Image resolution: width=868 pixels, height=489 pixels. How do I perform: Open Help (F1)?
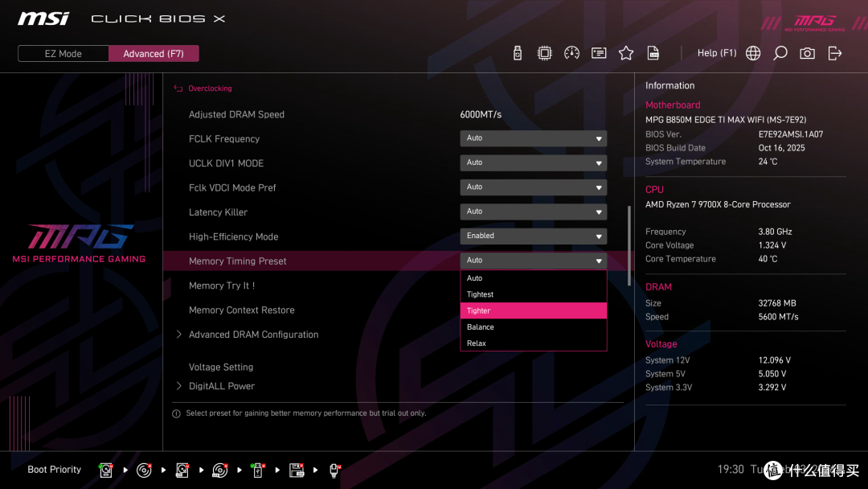click(x=717, y=53)
